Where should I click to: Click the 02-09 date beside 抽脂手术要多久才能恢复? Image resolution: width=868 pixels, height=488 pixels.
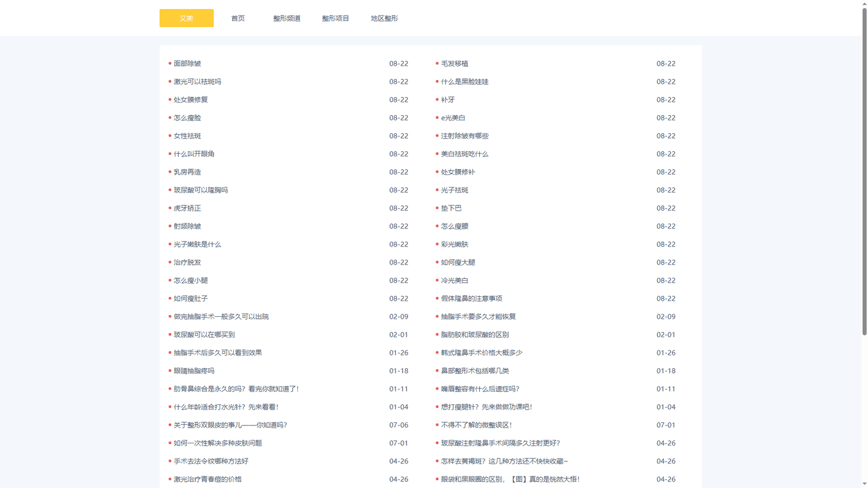[666, 316]
